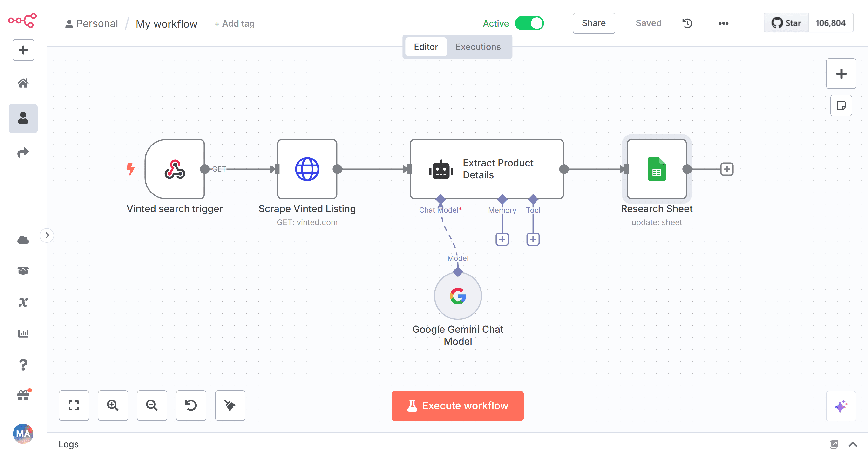Click the GitHub Star button
Screen dimensions: 868x456
(x=786, y=23)
